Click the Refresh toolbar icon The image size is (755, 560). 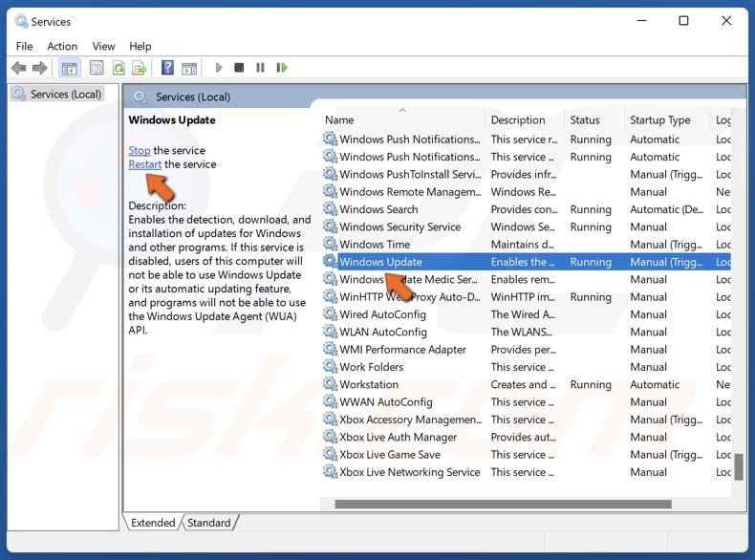pos(119,68)
